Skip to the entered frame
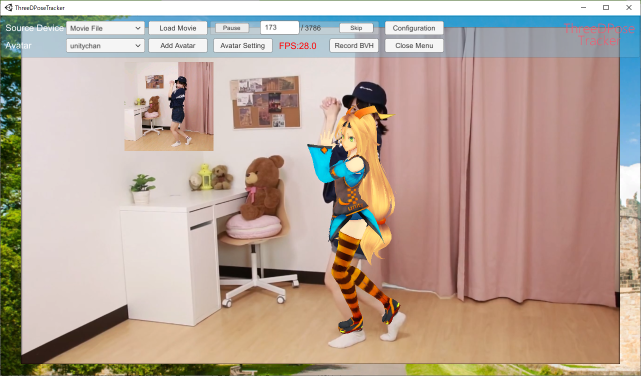The height and width of the screenshot is (376, 641). click(356, 28)
